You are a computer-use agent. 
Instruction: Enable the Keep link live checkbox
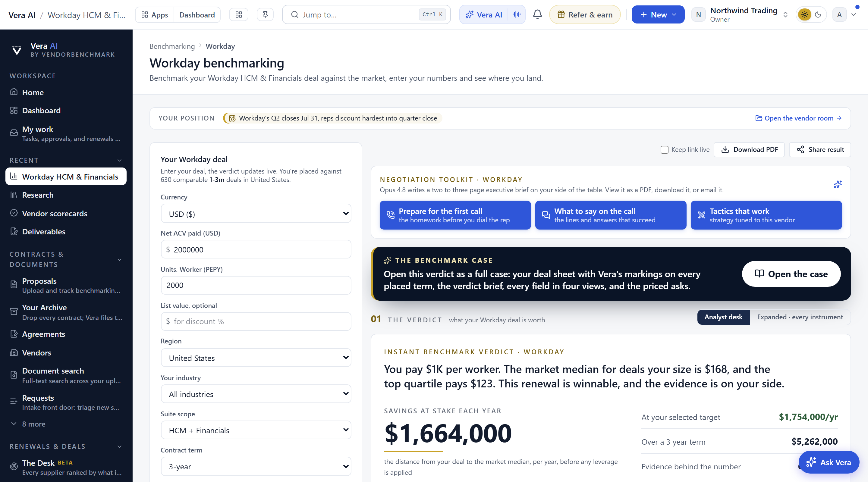tap(664, 149)
